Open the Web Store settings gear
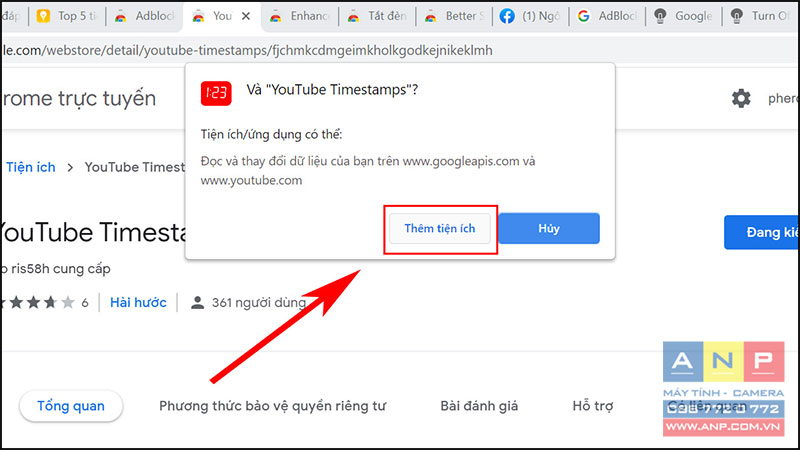 (x=741, y=98)
